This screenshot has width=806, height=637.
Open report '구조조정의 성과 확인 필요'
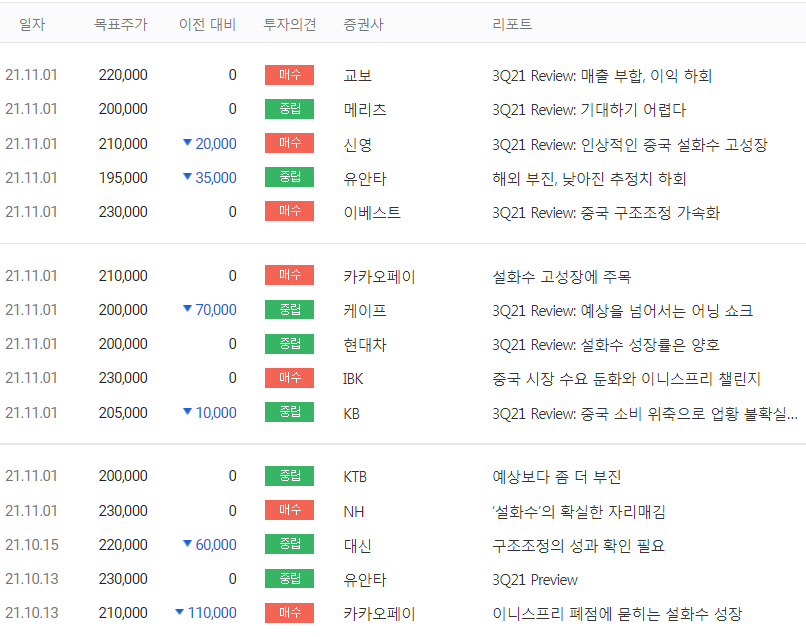coord(578,545)
